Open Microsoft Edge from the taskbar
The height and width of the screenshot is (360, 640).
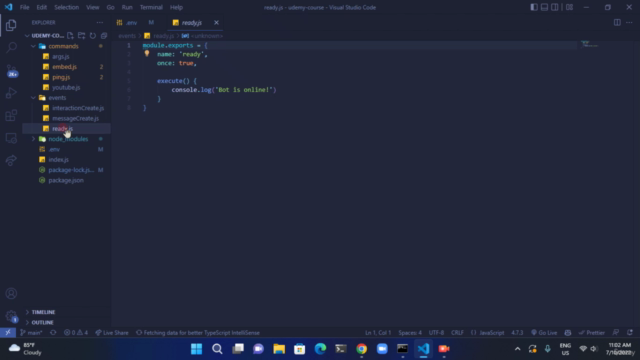(x=320, y=349)
